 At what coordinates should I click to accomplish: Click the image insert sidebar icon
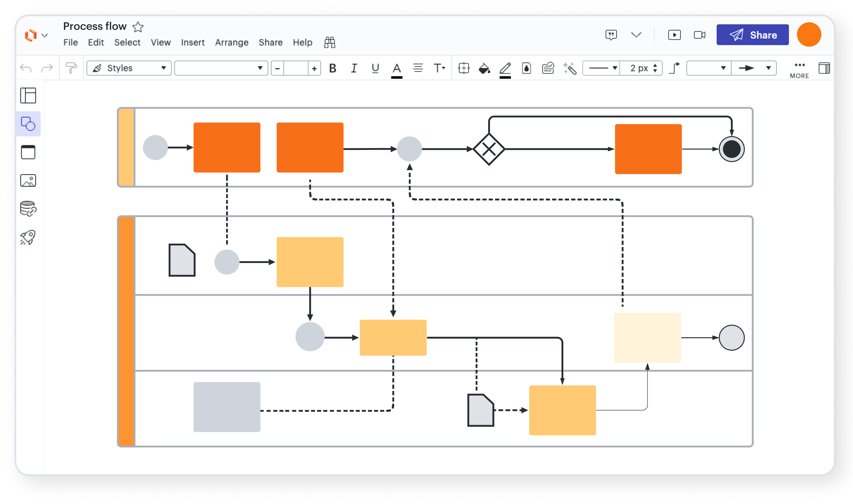28,181
